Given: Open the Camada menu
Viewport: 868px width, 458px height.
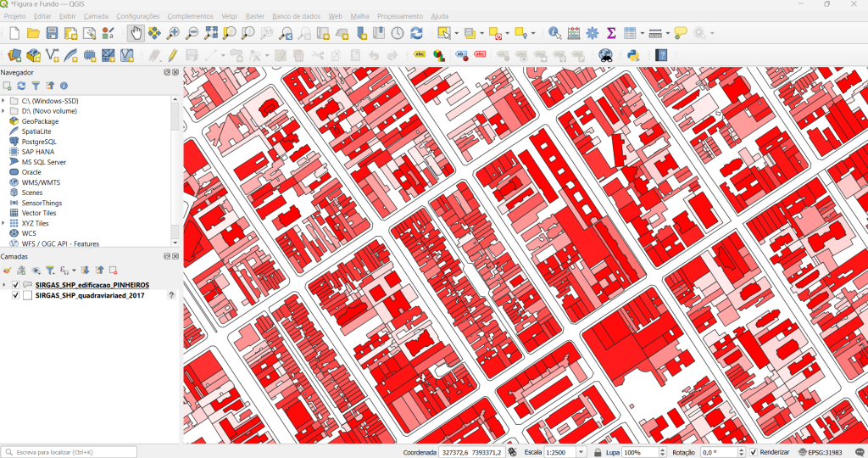Looking at the screenshot, I should 96,16.
